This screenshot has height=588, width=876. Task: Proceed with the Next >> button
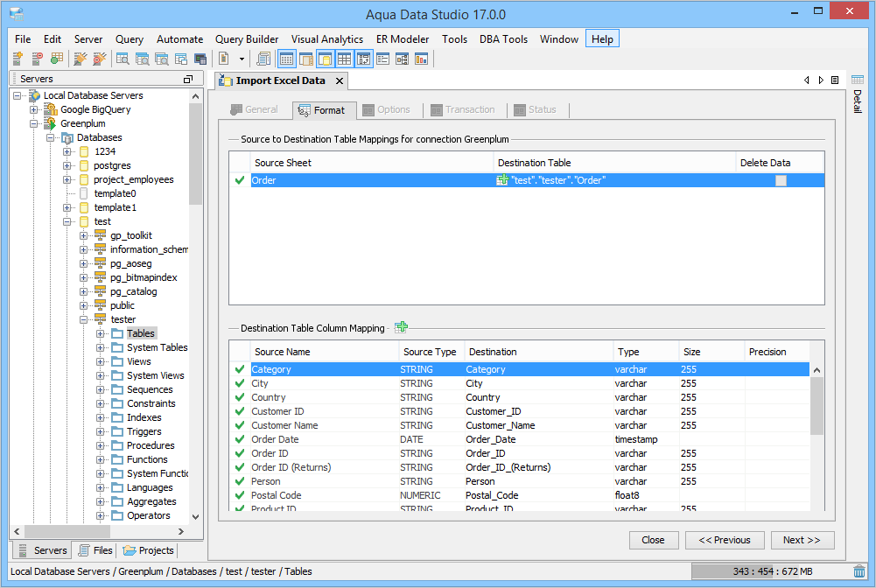click(x=802, y=540)
